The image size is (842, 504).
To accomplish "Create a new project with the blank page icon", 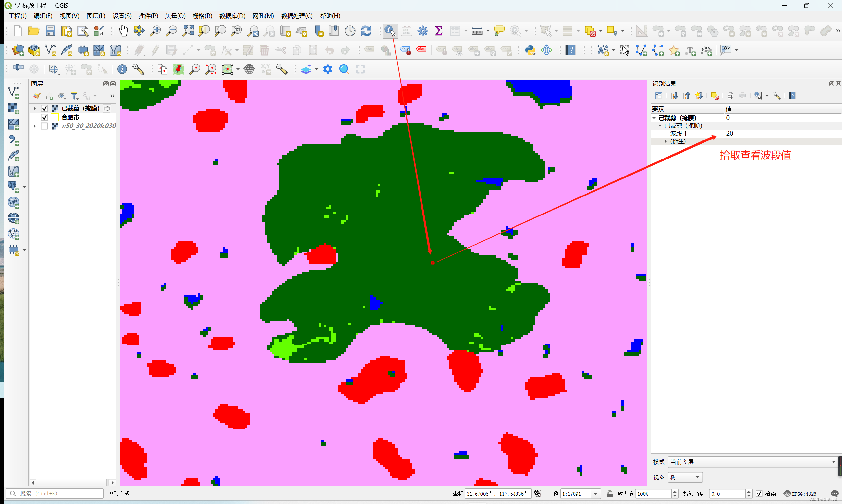I will (18, 31).
